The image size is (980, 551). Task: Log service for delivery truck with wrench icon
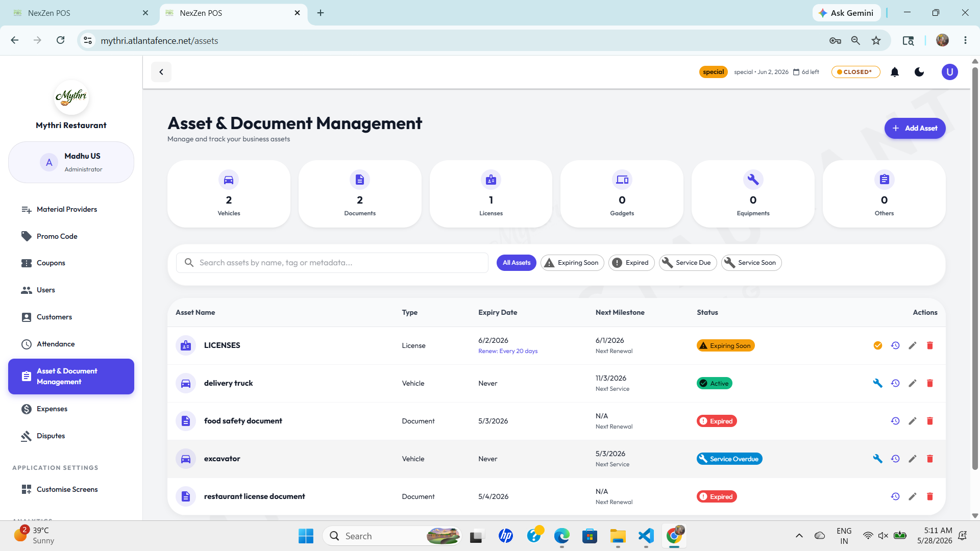pos(878,383)
